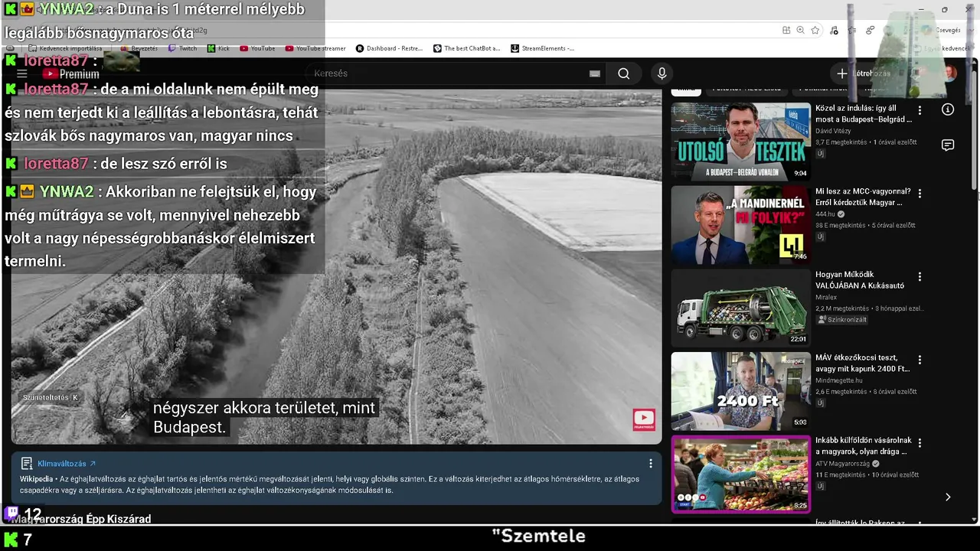Screen dimensions: 980x551
Task: Play the green garbage truck thumbnail
Action: point(740,308)
